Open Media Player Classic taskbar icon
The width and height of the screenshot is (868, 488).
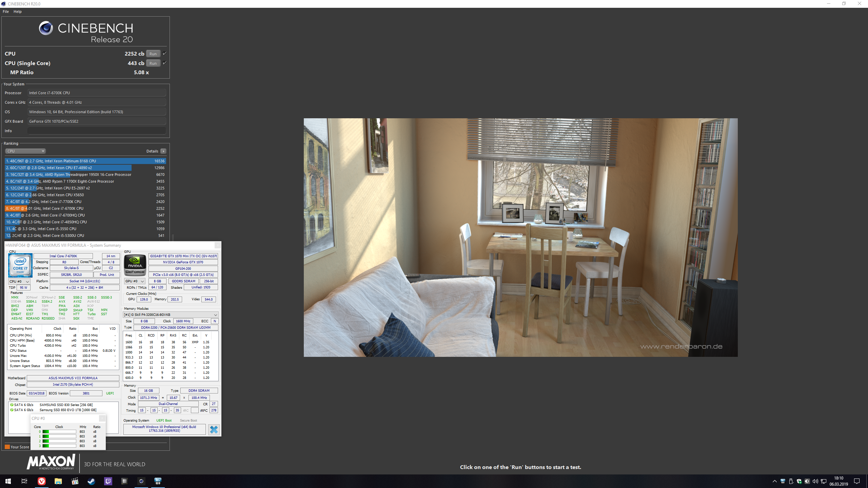(75, 481)
